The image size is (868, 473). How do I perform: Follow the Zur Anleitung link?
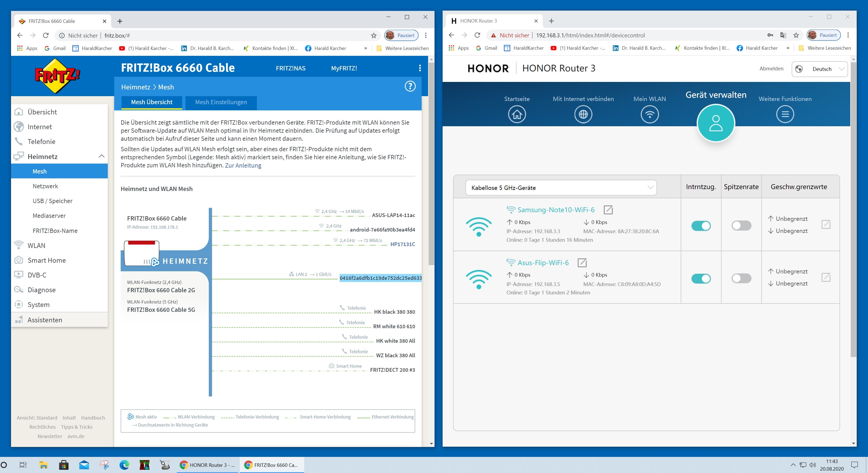coord(243,165)
